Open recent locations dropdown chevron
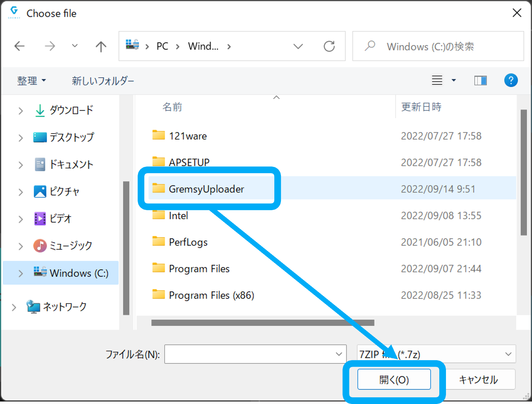 [x=74, y=46]
